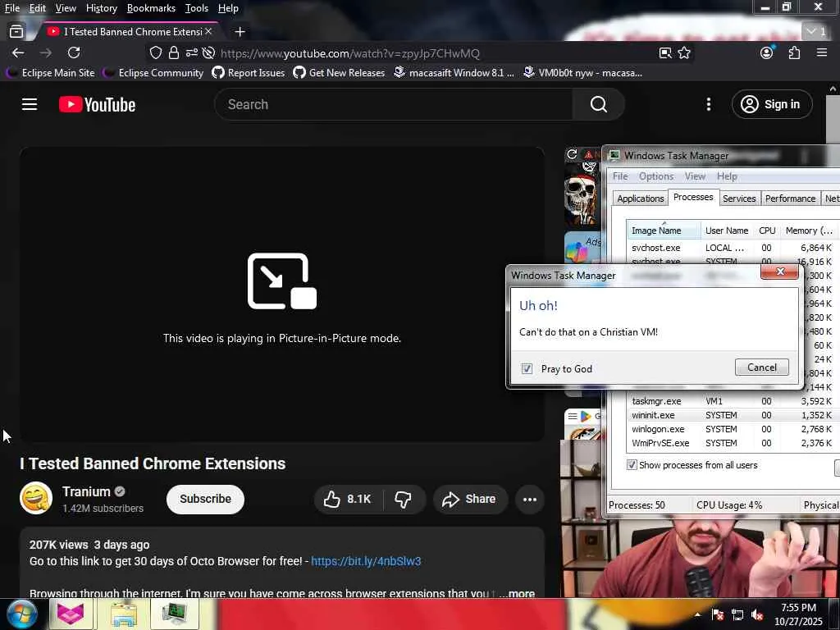The height and width of the screenshot is (630, 840).
Task: Open the History menu in the browser
Action: point(101,8)
